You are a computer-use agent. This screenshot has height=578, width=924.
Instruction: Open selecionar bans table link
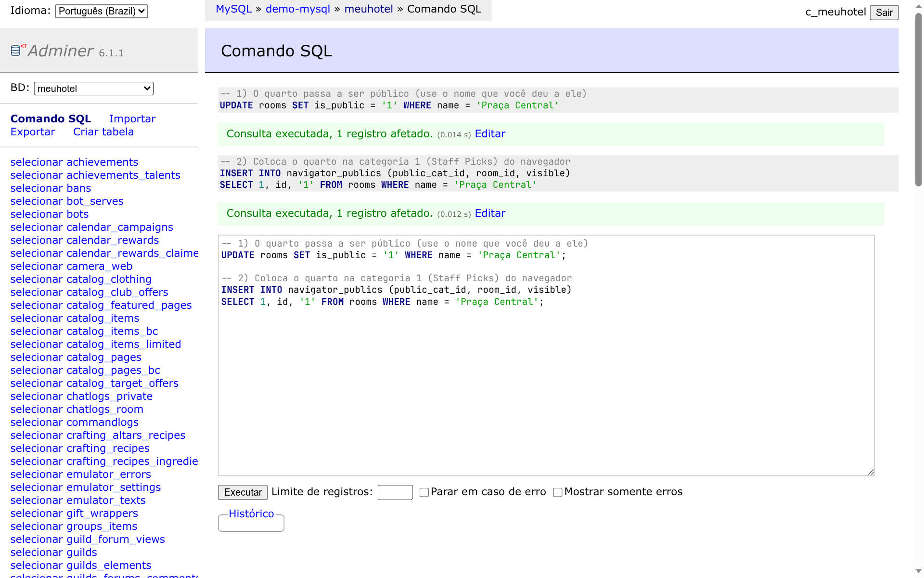(51, 188)
